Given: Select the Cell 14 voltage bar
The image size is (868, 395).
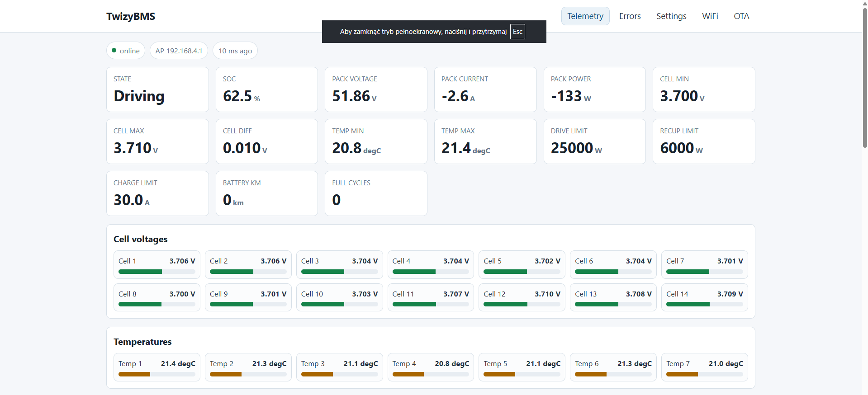Looking at the screenshot, I should click(x=705, y=305).
